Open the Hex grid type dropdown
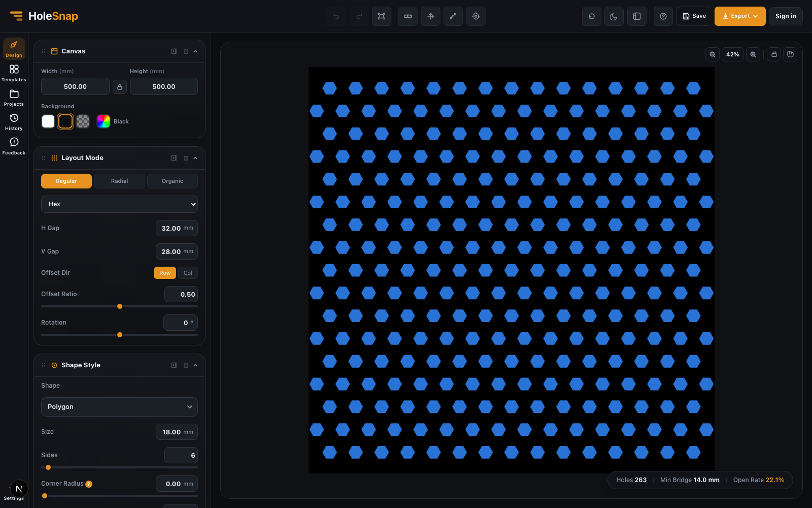This screenshot has height=508, width=812. (x=119, y=204)
